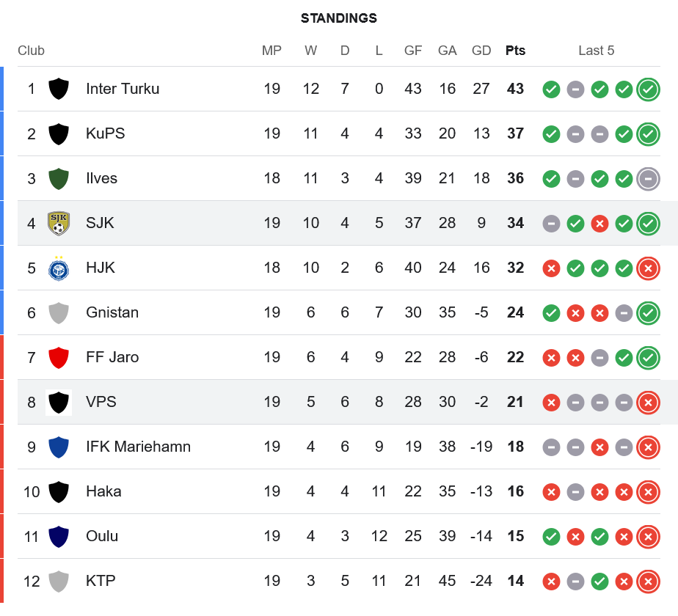Viewport: 678px width, 616px height.
Task: Click the MP column header
Action: (x=271, y=51)
